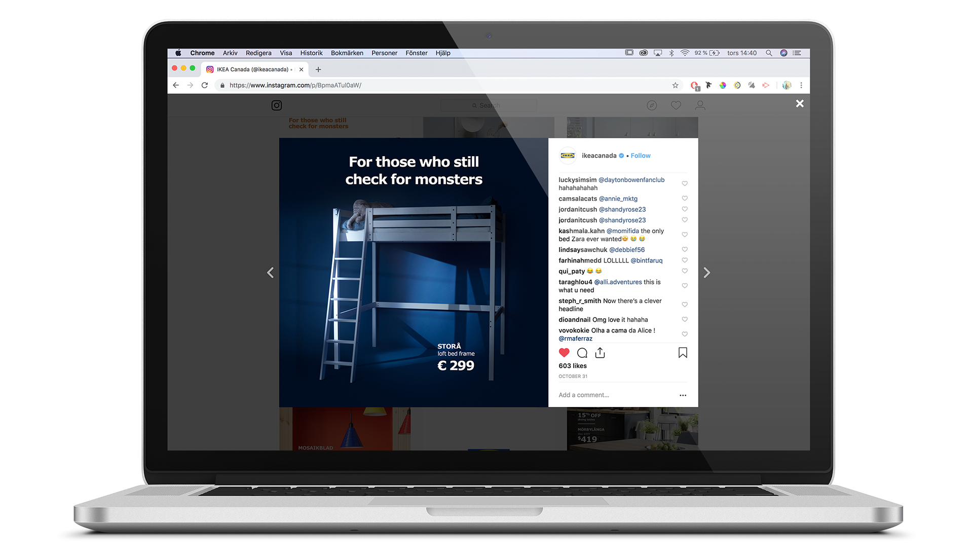Viewport: 973px width, 560px height.
Task: Unlike the post with red heart
Action: 564,353
